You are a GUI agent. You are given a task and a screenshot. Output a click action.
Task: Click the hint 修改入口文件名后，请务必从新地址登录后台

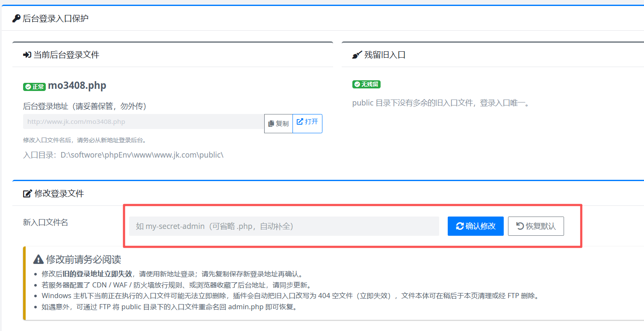[x=85, y=140]
